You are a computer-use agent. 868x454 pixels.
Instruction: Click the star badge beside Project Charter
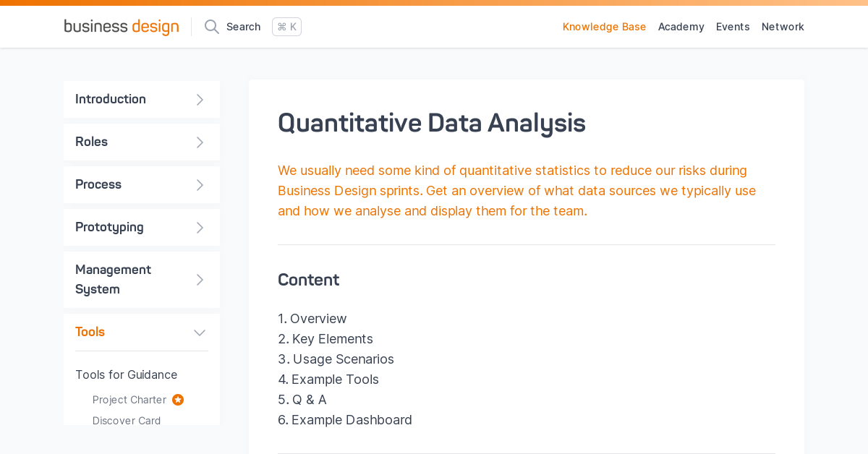[x=178, y=400]
